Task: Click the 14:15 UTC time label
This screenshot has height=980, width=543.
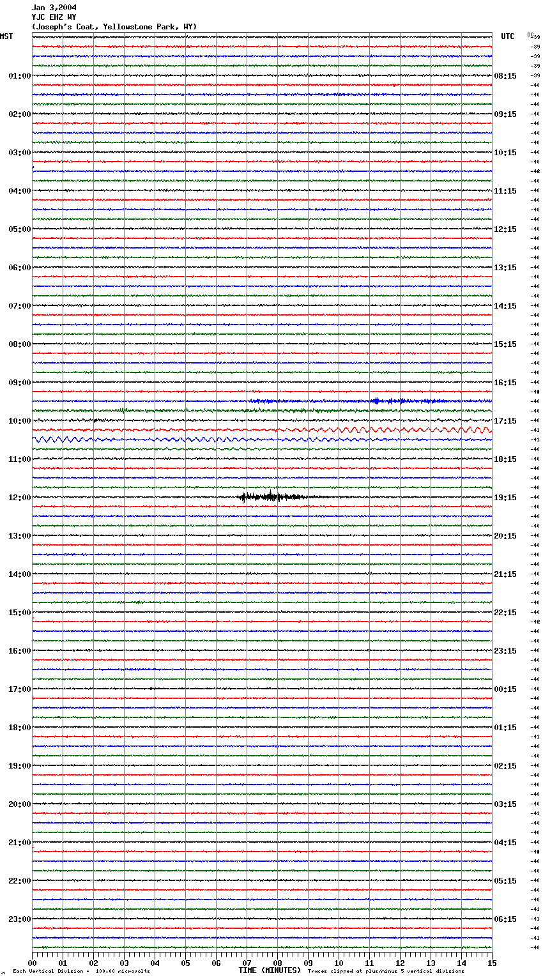Action: (505, 306)
